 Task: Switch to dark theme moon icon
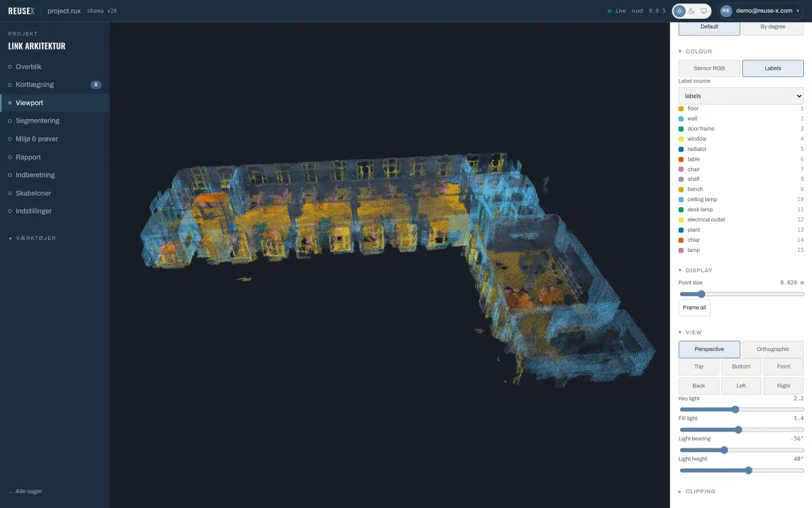coord(692,11)
